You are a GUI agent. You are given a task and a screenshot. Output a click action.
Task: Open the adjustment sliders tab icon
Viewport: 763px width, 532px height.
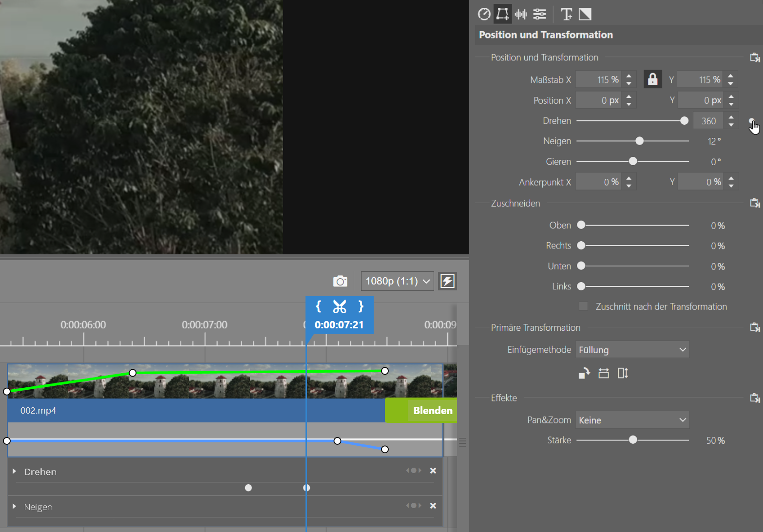click(x=539, y=14)
